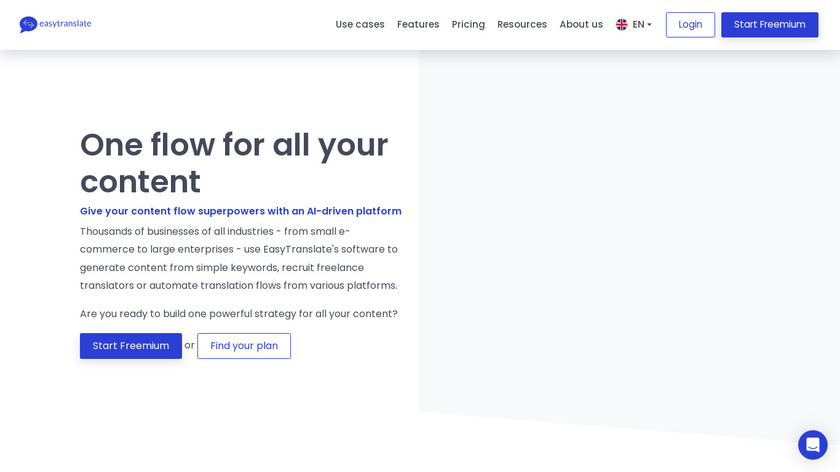Open the Features menu item

coord(418,25)
